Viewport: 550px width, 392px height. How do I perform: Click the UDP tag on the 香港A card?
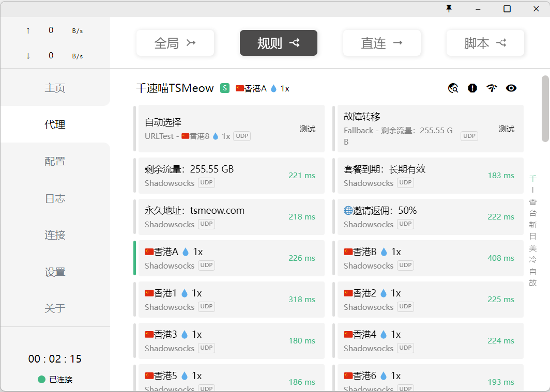tap(206, 265)
